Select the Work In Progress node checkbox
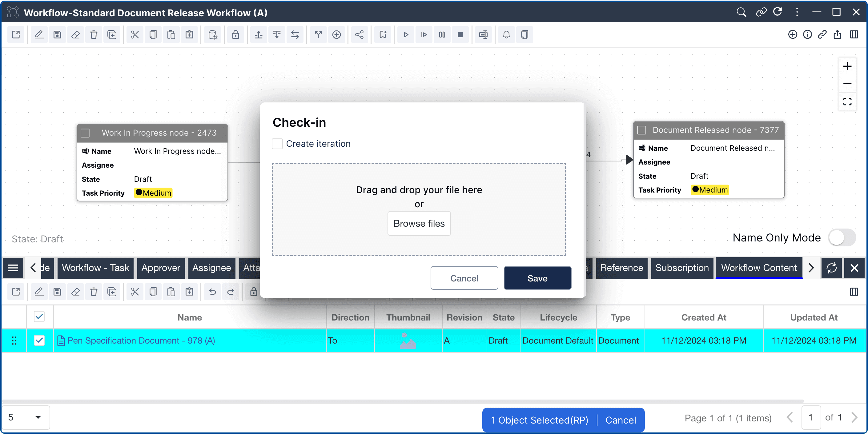Viewport: 868px width, 434px height. (x=86, y=133)
